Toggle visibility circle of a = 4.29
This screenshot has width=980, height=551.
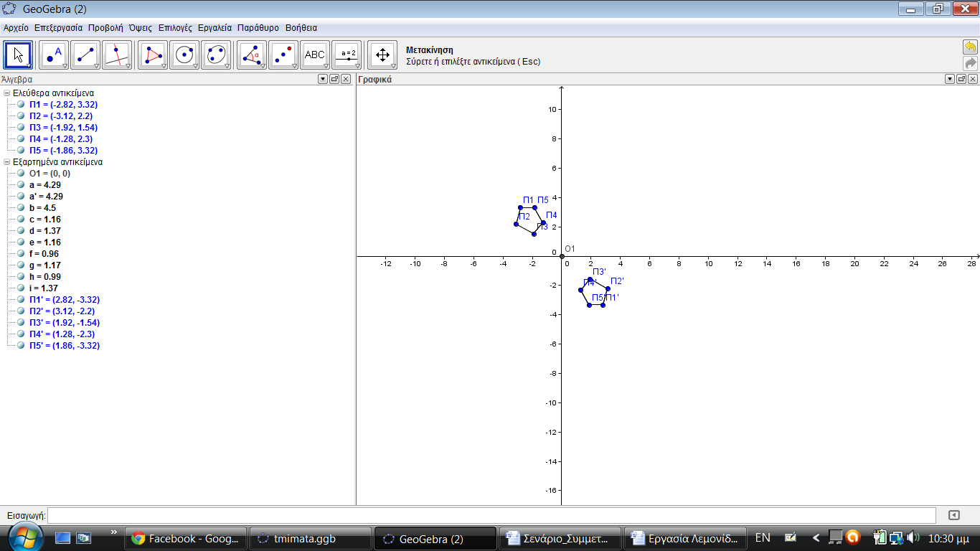pyautogui.click(x=21, y=184)
